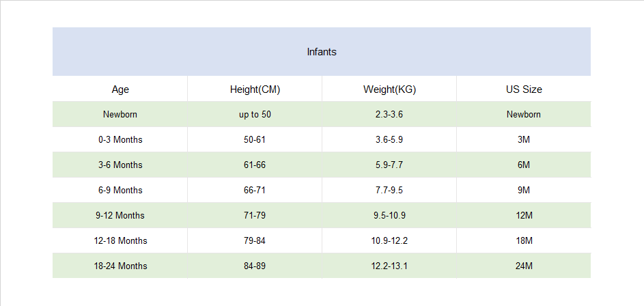Image resolution: width=644 pixels, height=306 pixels.
Task: Select the US Size column header
Action: (x=524, y=89)
